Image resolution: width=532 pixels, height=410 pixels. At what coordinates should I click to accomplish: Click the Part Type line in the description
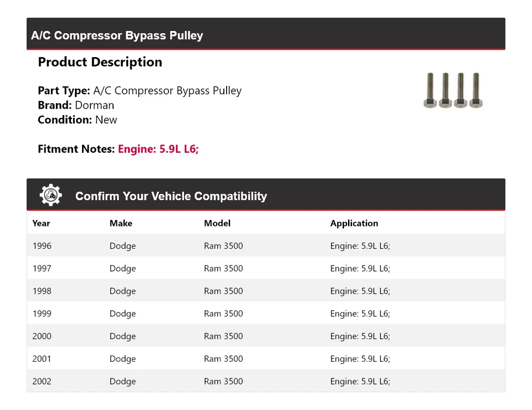[x=140, y=91]
